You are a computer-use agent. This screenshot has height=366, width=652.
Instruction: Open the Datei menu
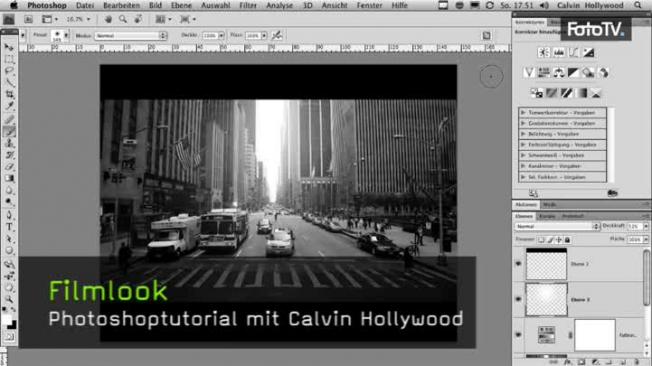pos(85,5)
